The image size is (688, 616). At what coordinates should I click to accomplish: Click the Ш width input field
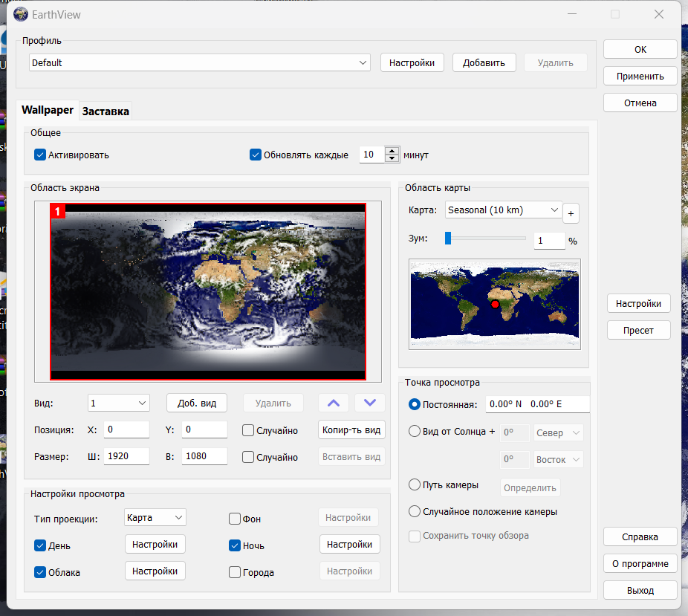point(126,457)
